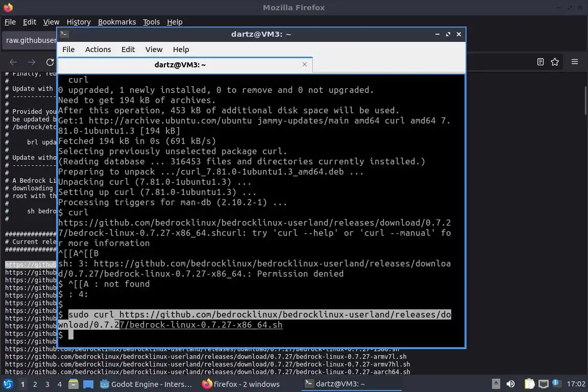
Task: Click the 17:02 clock
Action: 576,384
